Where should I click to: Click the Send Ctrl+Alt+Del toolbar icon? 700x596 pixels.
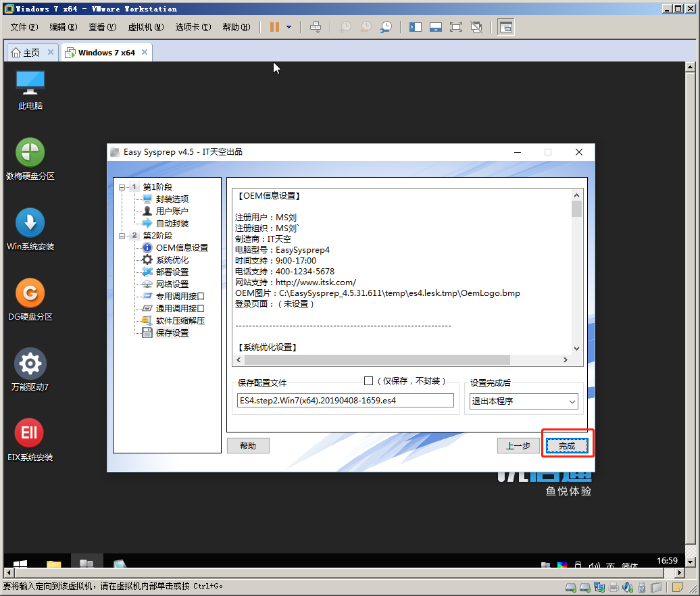click(x=316, y=27)
